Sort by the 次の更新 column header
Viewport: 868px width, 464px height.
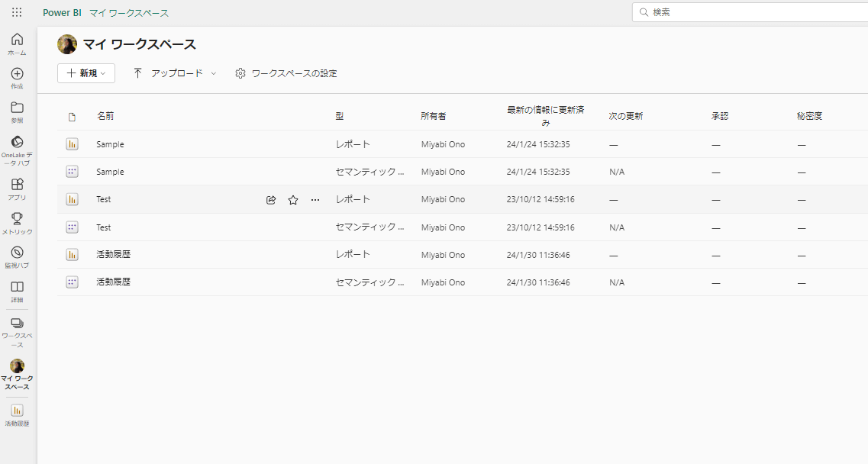625,116
